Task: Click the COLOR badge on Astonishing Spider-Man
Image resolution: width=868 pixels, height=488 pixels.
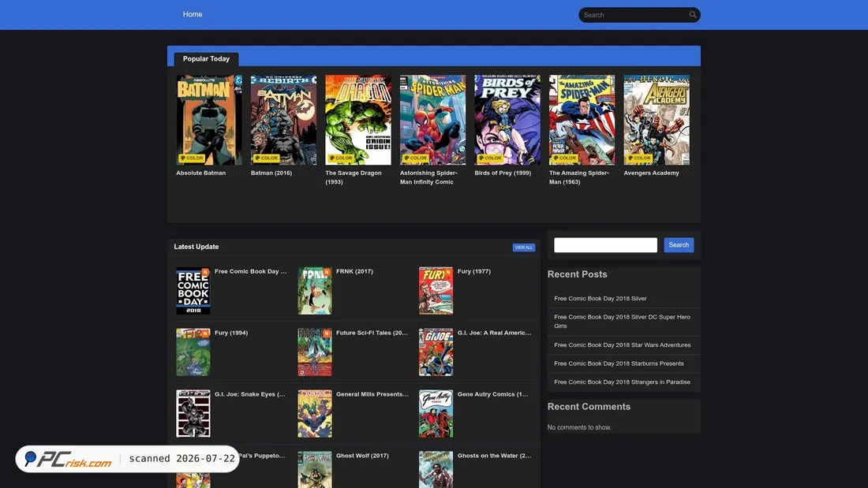Action: 416,158
